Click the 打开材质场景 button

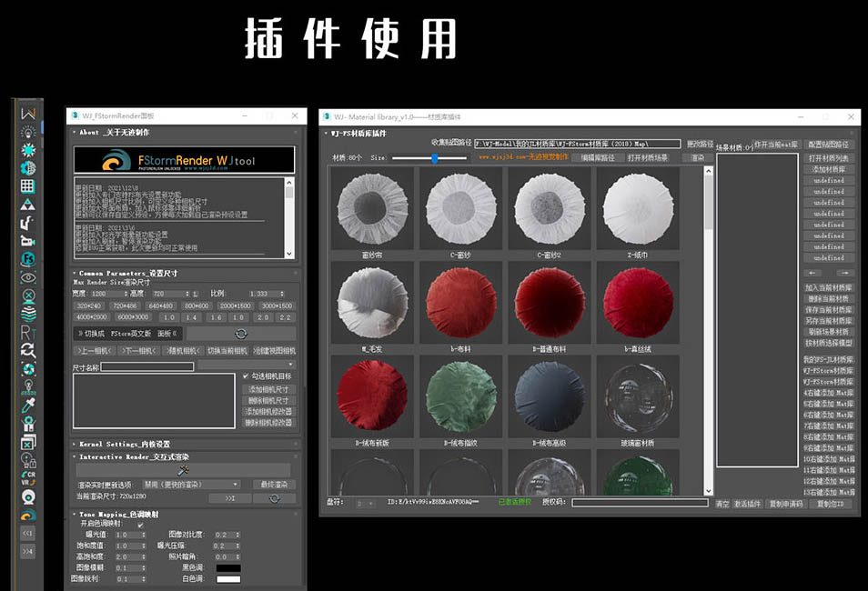(x=647, y=157)
